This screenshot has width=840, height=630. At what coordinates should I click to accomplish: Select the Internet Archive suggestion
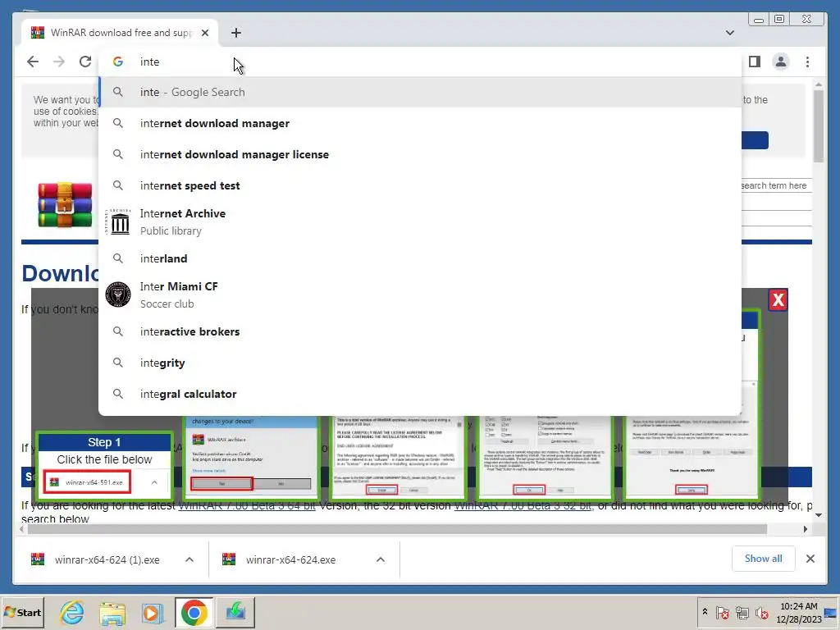point(421,221)
